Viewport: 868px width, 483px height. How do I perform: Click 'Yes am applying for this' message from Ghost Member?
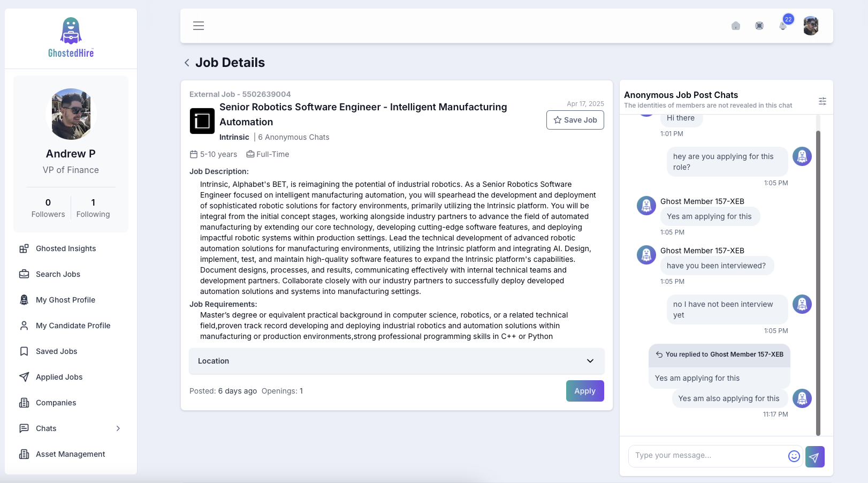click(x=709, y=216)
